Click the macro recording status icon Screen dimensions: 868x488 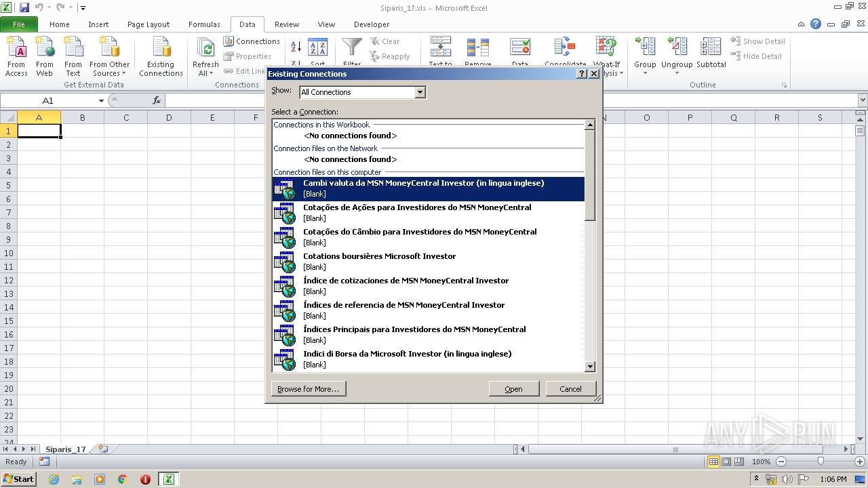coord(44,462)
